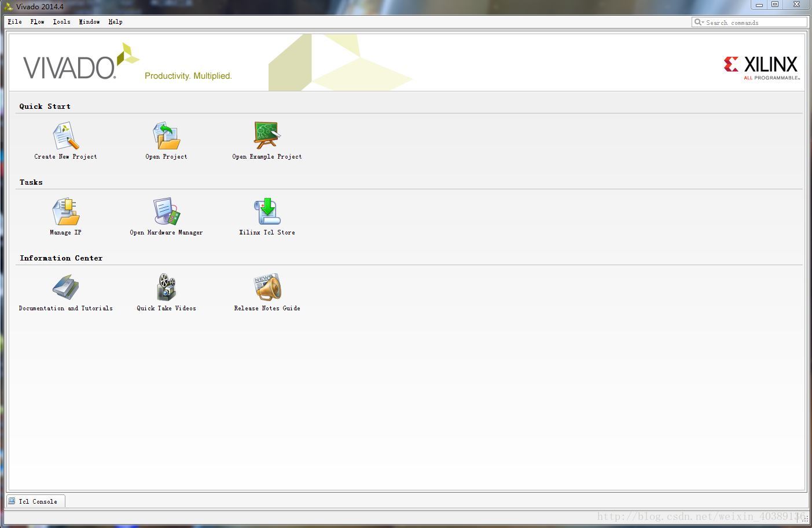The height and width of the screenshot is (528, 812).
Task: Open the Xilinx Tcl Store icon
Action: [267, 211]
